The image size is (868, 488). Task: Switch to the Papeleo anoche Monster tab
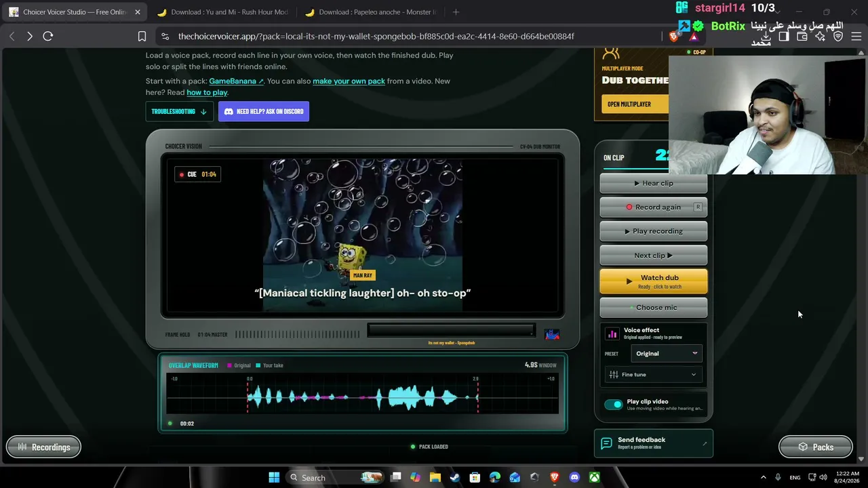[371, 12]
